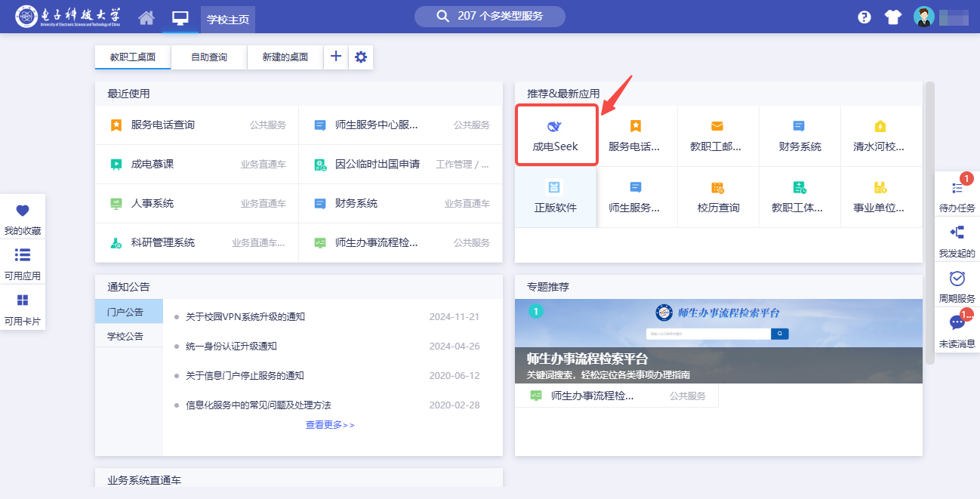Click the 师生办事流程检索平台 banner image
This screenshot has width=980, height=499.
(718, 341)
